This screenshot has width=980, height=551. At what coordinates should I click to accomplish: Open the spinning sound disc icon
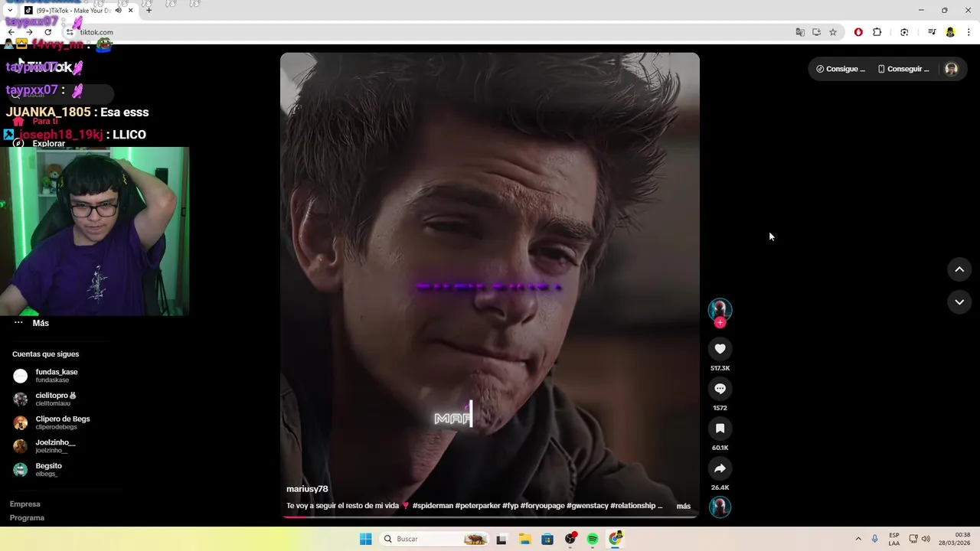720,507
